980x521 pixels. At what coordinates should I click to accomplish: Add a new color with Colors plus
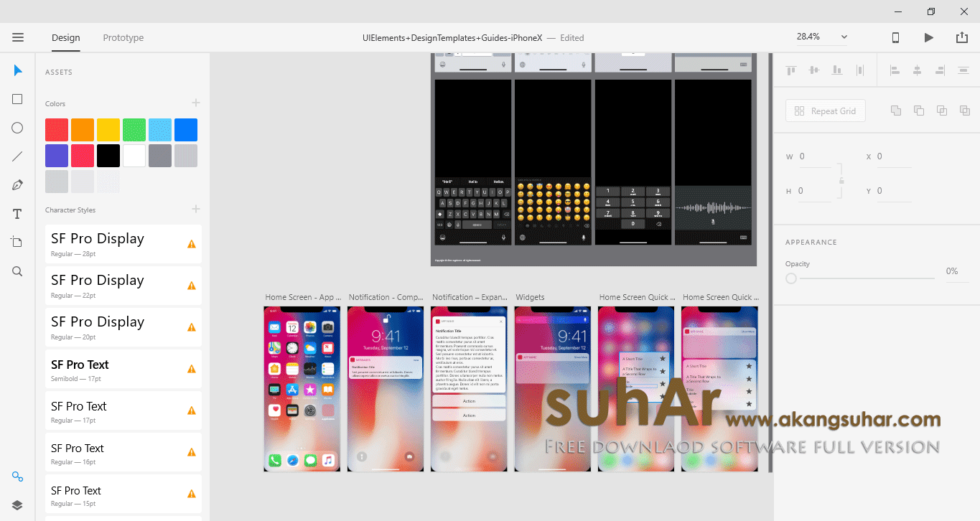point(196,103)
